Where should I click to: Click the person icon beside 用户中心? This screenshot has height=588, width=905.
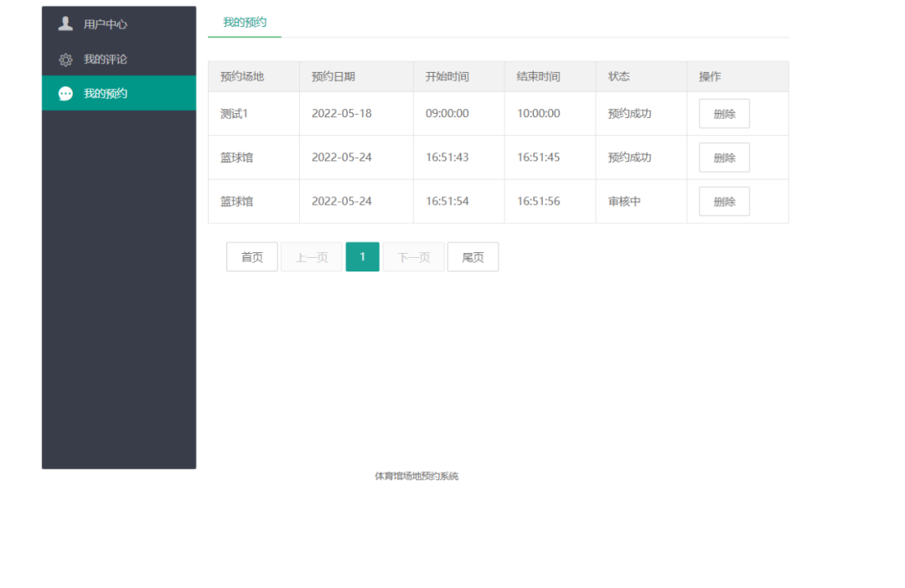coord(65,24)
